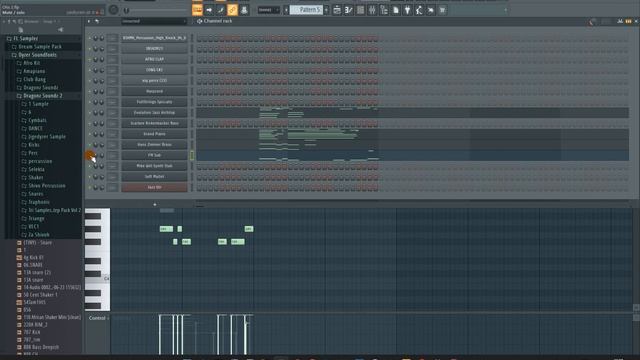Open the Playlist view from toolbar
This screenshot has height=360, width=640.
[337, 10]
